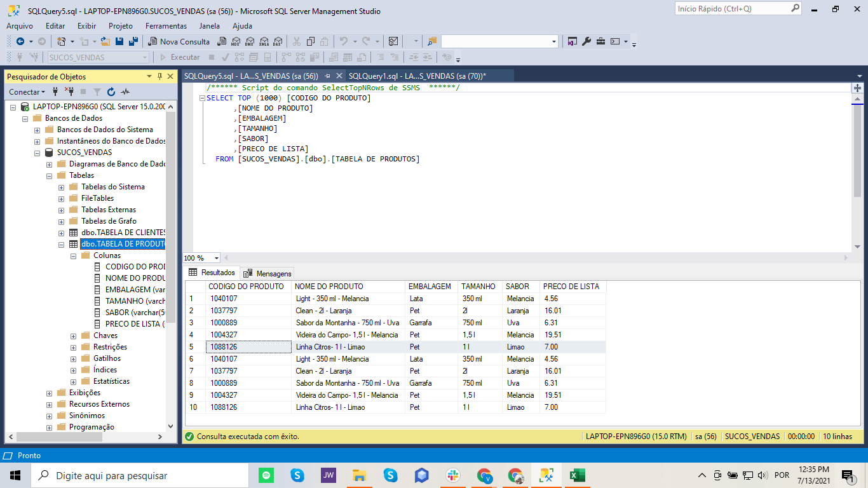Image resolution: width=868 pixels, height=488 pixels.
Task: Click the Windows taskbar search box
Action: [140, 475]
